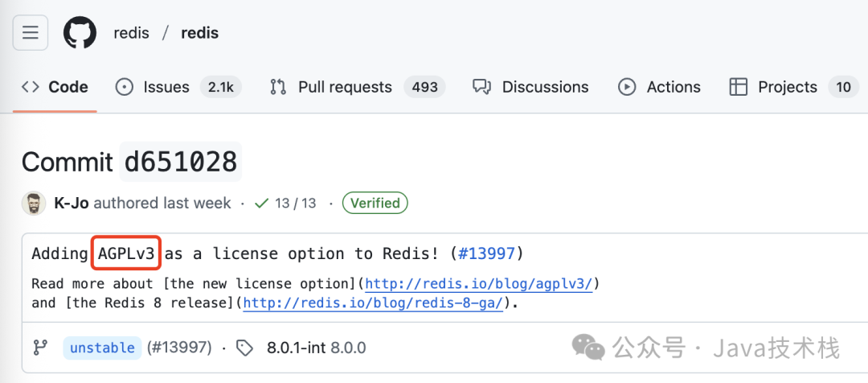
Task: Open the hamburger navigation menu
Action: 31,33
